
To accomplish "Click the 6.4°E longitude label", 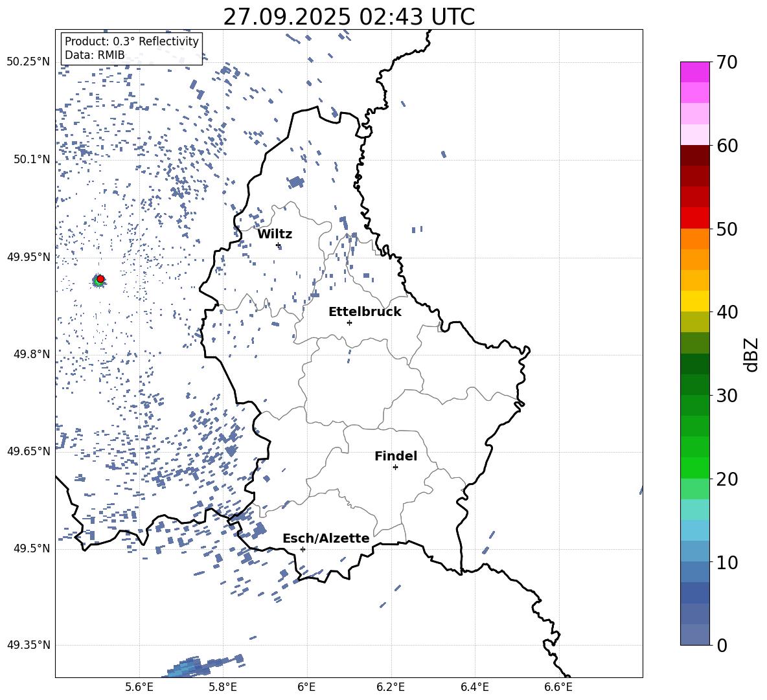I will point(474,687).
